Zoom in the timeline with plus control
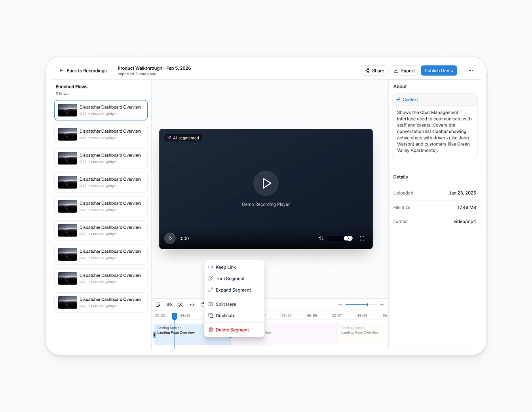 [x=382, y=305]
